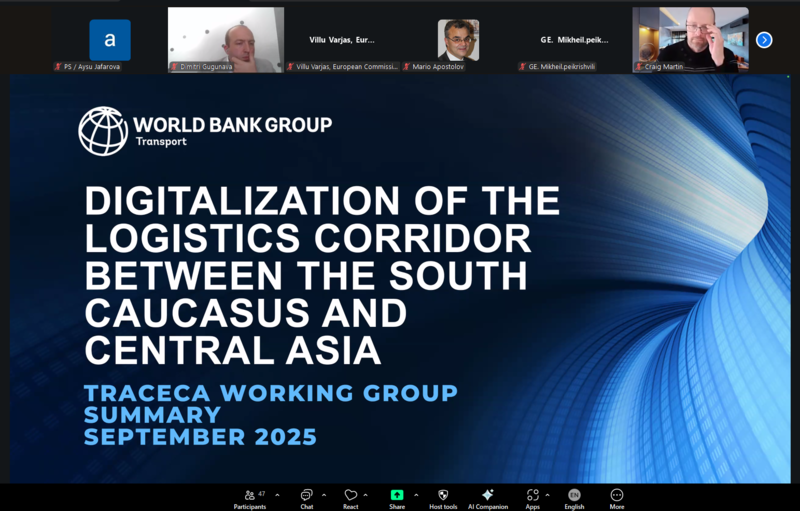Expand the arrow next to Participants
This screenshot has width=800, height=511.
point(277,495)
